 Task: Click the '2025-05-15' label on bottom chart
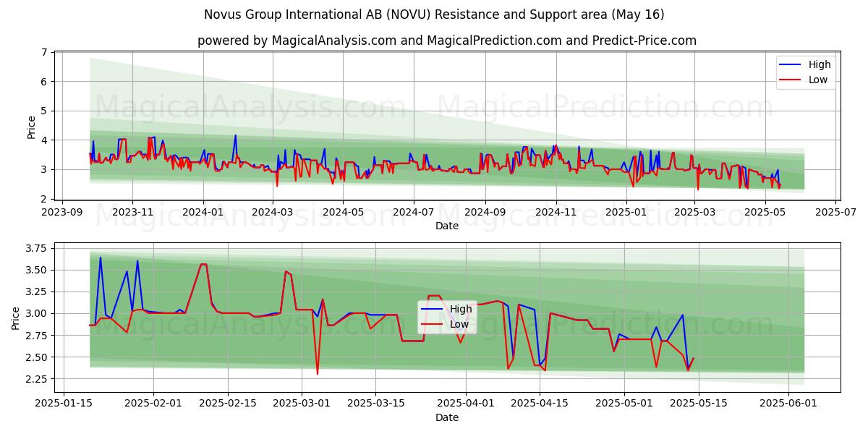pyautogui.click(x=699, y=404)
